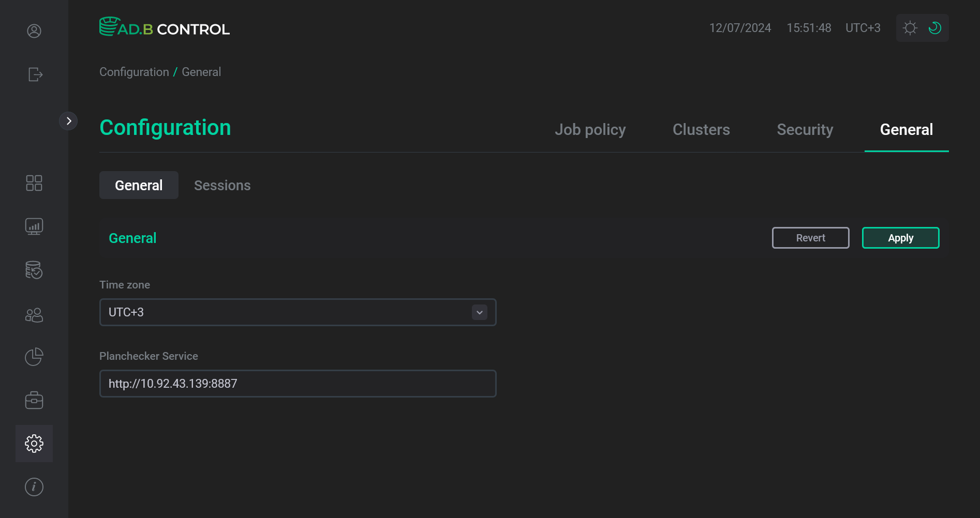The width and height of the screenshot is (980, 518).
Task: Switch to the Job policy tab
Action: 590,130
